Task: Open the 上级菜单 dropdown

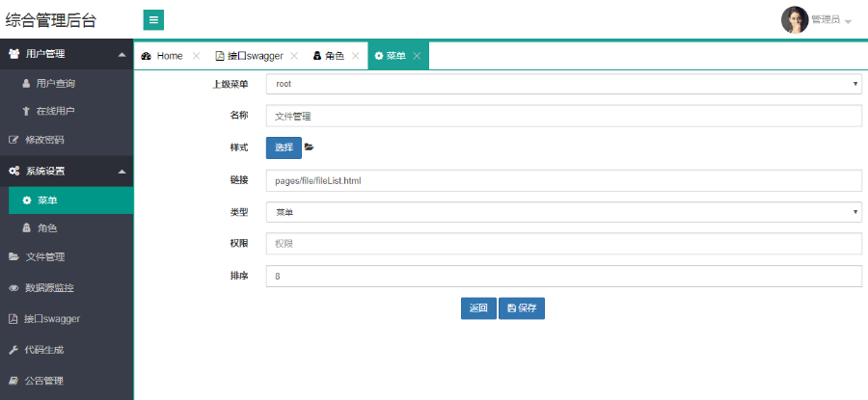Action: pos(562,84)
